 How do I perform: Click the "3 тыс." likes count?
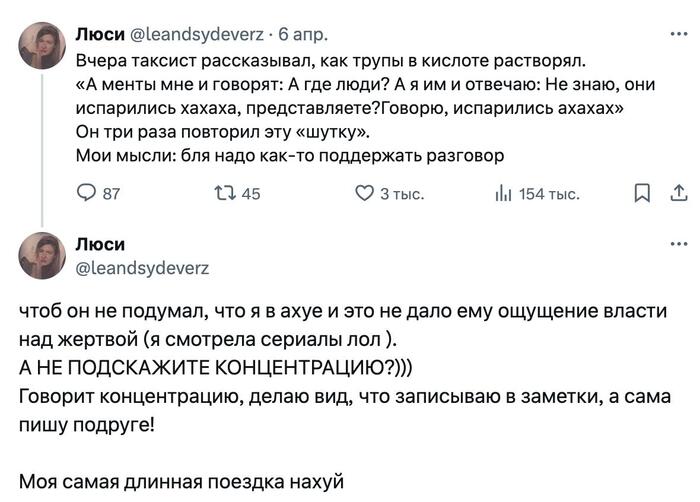[403, 194]
